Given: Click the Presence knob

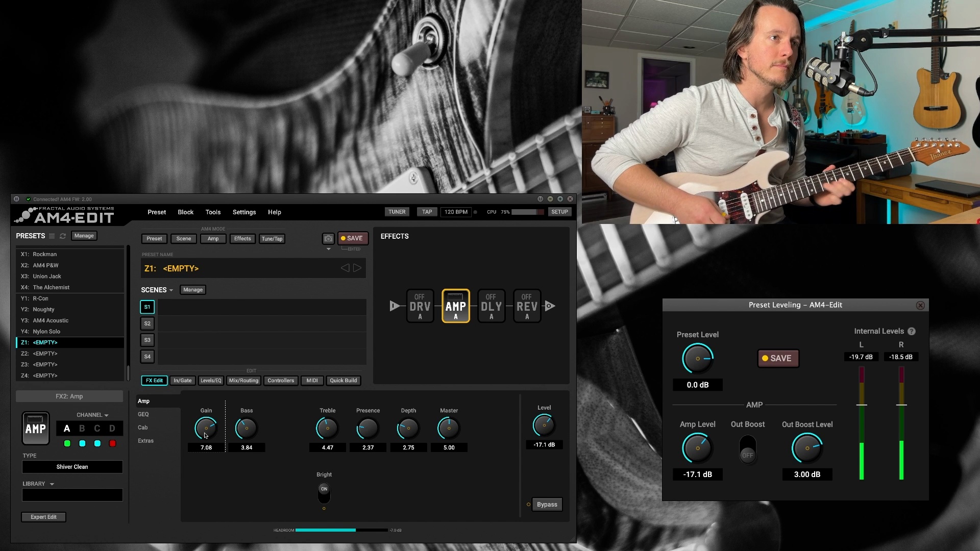Looking at the screenshot, I should click(368, 428).
